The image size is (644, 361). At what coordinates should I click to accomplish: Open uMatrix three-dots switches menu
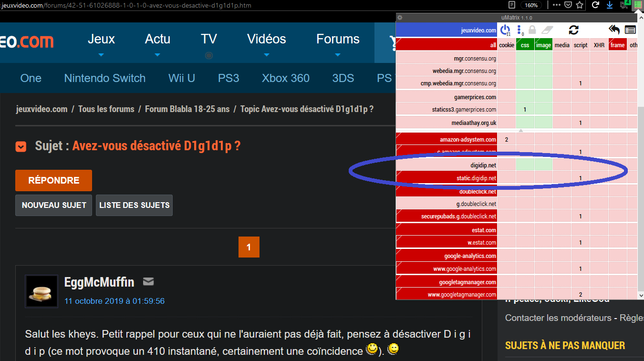(520, 30)
